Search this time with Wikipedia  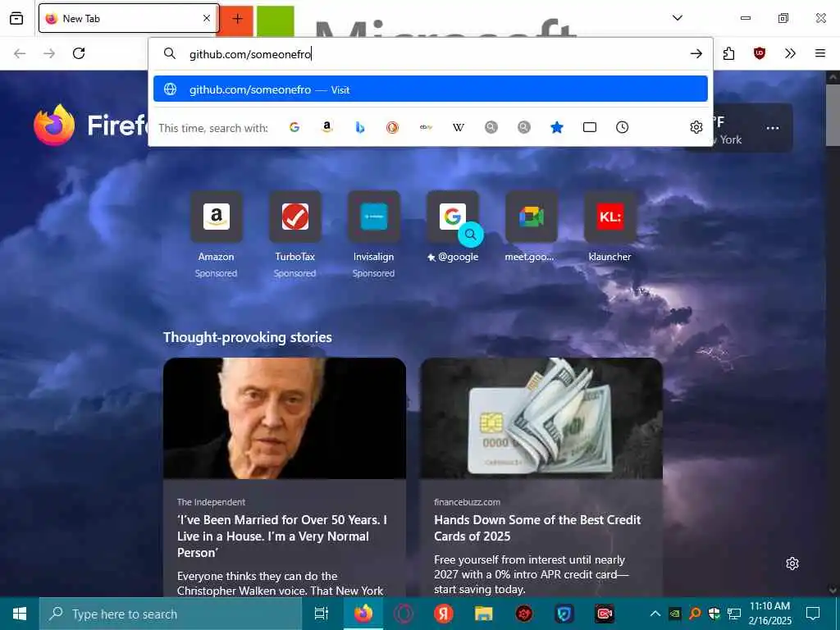(x=459, y=127)
